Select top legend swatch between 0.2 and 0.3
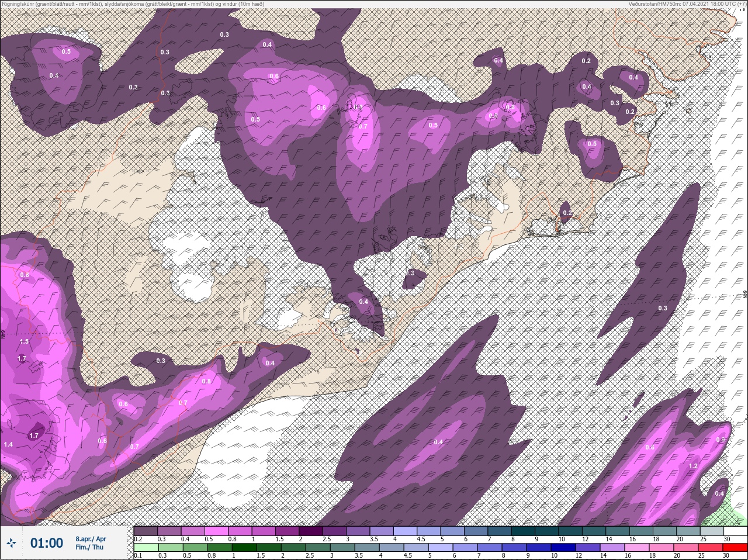 click(x=146, y=531)
